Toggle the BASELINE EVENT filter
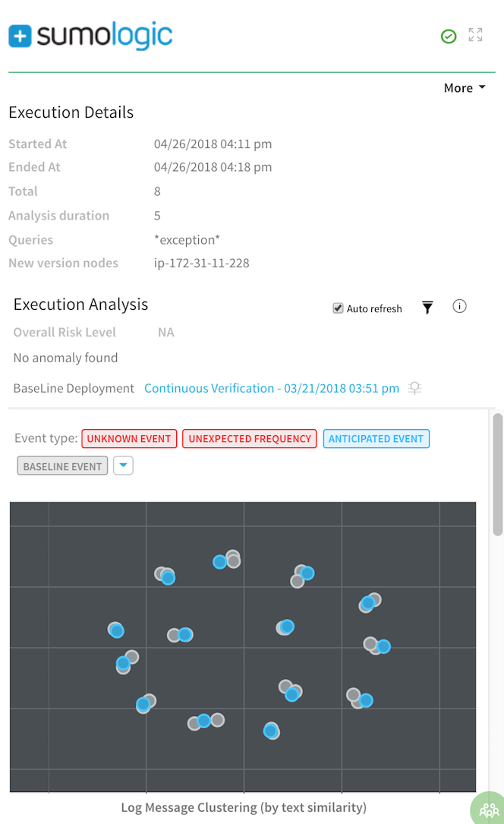Screen dimensions: 504x824 (x=62, y=466)
